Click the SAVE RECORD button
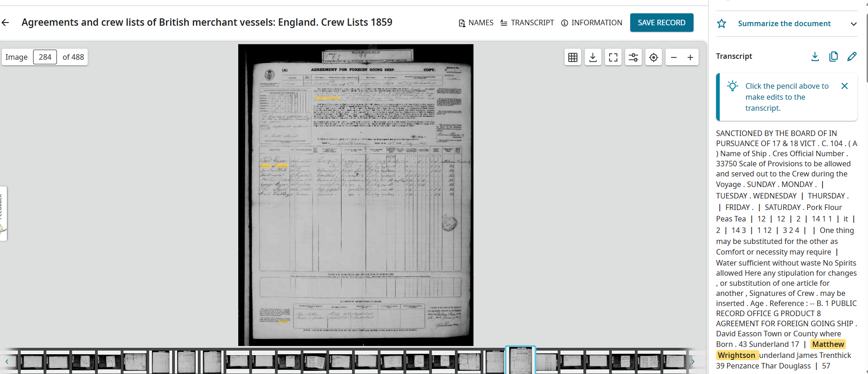The image size is (868, 374). click(661, 23)
